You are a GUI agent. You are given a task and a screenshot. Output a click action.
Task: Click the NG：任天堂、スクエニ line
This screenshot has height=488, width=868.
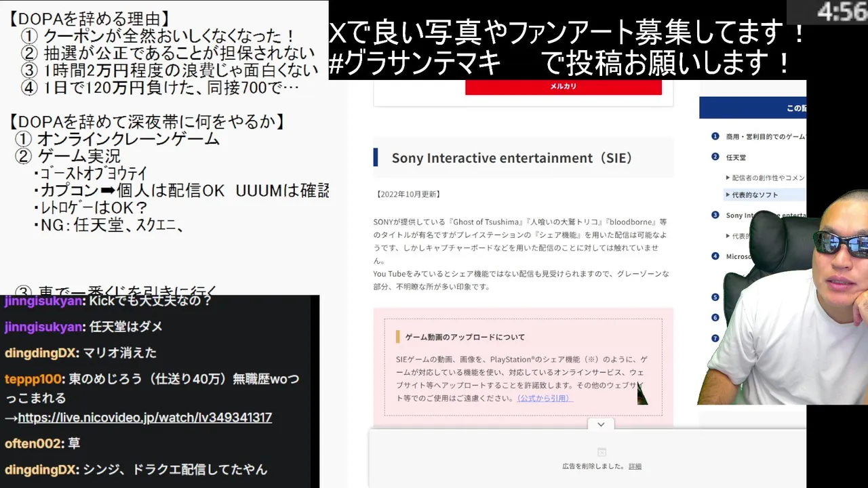(x=108, y=225)
